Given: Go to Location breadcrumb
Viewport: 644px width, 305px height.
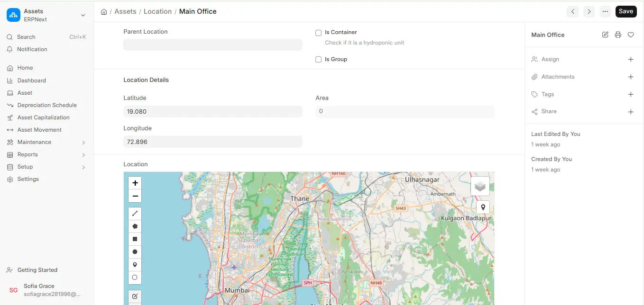Looking at the screenshot, I should pos(157,11).
